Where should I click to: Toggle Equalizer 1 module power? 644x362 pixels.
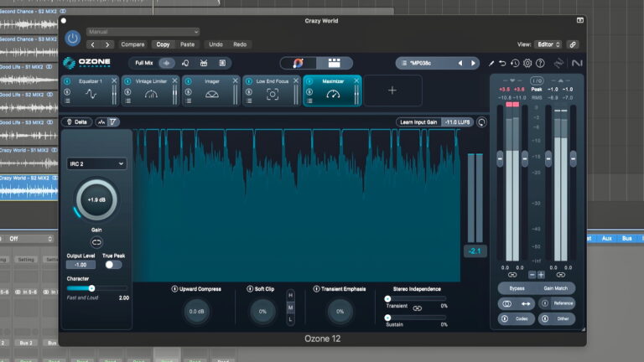[x=67, y=81]
